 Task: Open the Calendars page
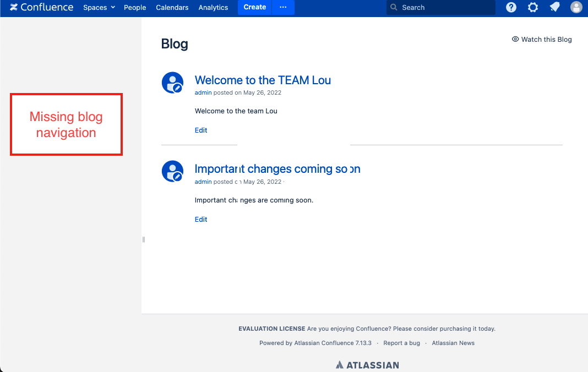point(172,8)
